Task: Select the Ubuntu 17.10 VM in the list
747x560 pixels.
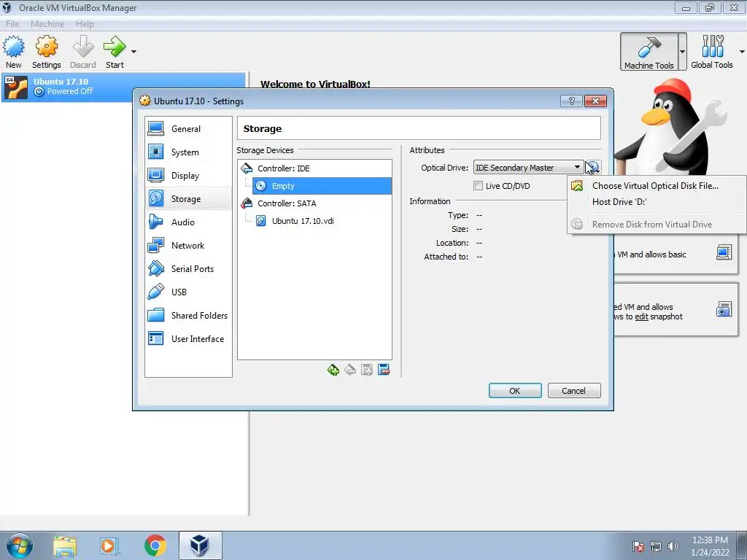Action: 123,87
